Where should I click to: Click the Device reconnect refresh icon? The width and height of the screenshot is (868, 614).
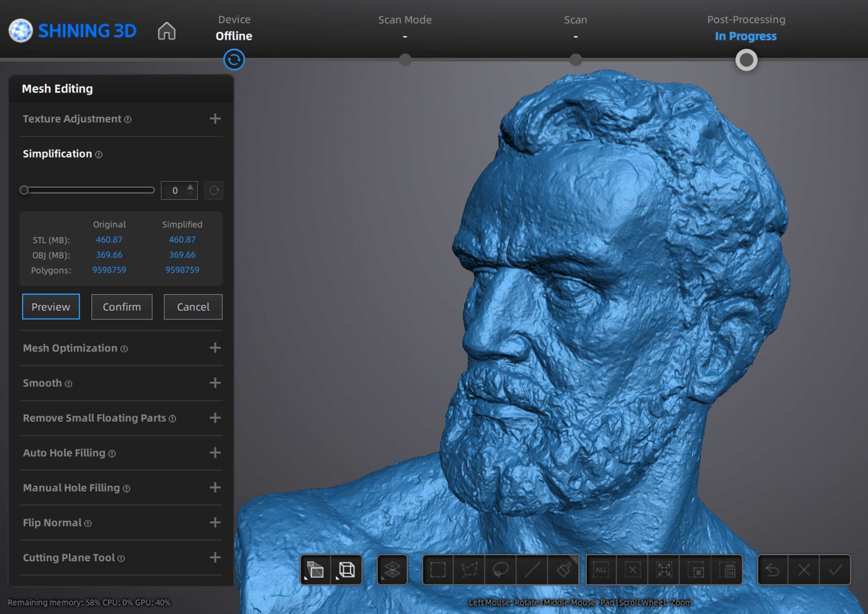pyautogui.click(x=234, y=60)
